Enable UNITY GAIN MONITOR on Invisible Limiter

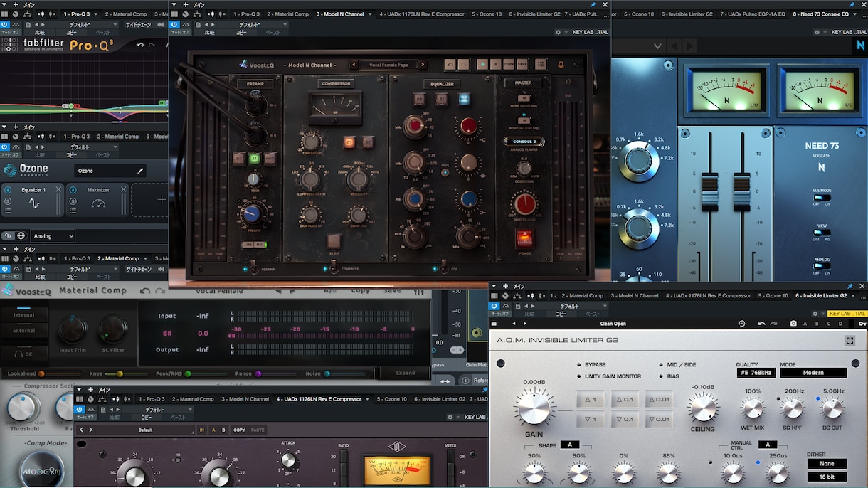(x=578, y=376)
